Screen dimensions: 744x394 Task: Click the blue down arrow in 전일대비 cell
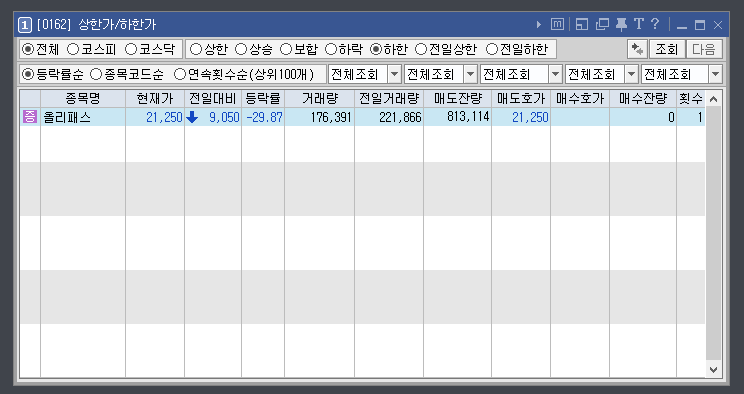192,117
